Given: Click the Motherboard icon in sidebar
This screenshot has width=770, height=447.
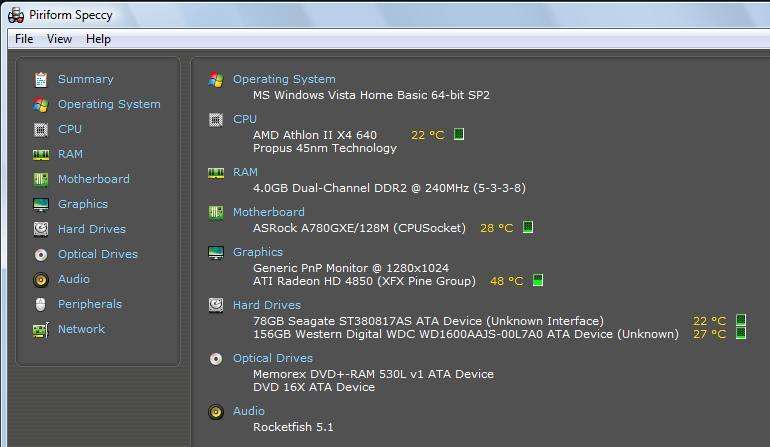Looking at the screenshot, I should 41,179.
